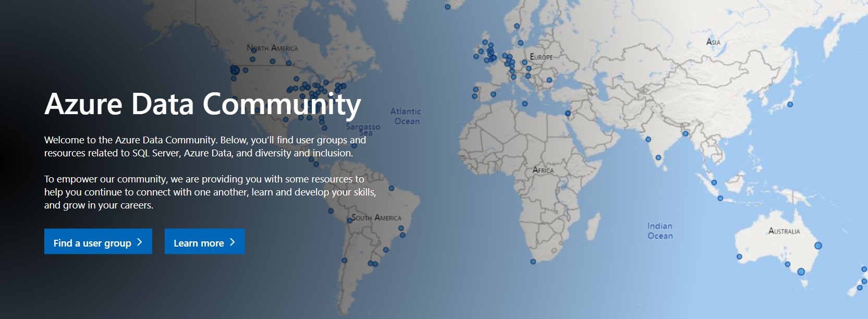Click the paragraph starting 'To empower our community'

(210, 192)
